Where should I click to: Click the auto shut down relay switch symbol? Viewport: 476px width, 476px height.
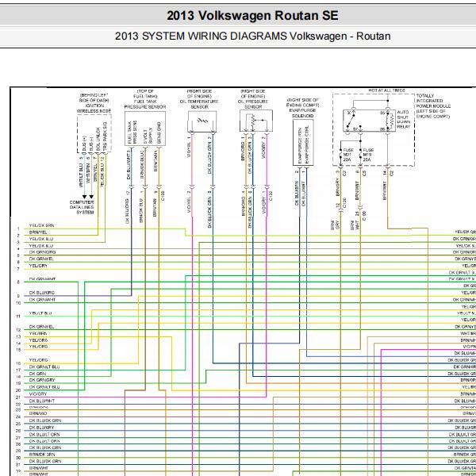pos(350,121)
